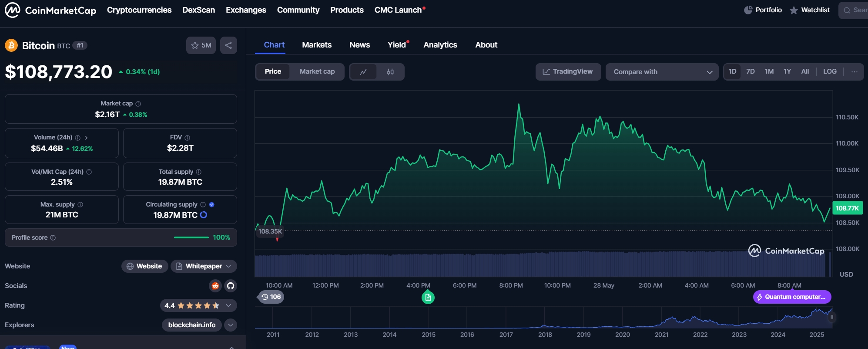Image resolution: width=868 pixels, height=349 pixels.
Task: Set chart range to 1M
Action: tap(769, 72)
